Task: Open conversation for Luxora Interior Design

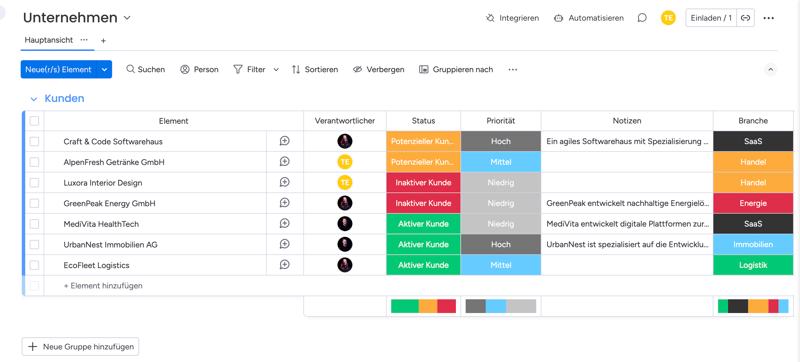Action: (285, 183)
